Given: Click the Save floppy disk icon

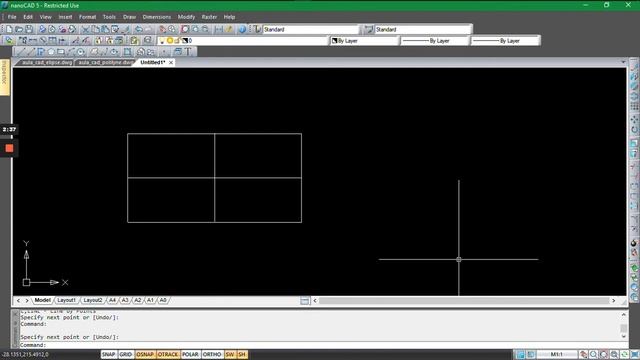Looking at the screenshot, I should [29, 29].
